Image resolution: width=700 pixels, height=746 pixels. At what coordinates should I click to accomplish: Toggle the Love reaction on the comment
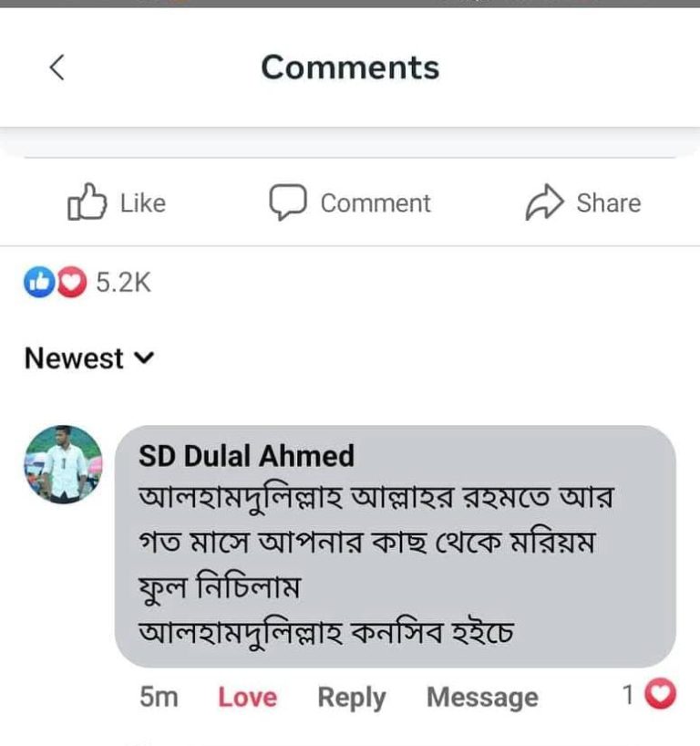(247, 698)
